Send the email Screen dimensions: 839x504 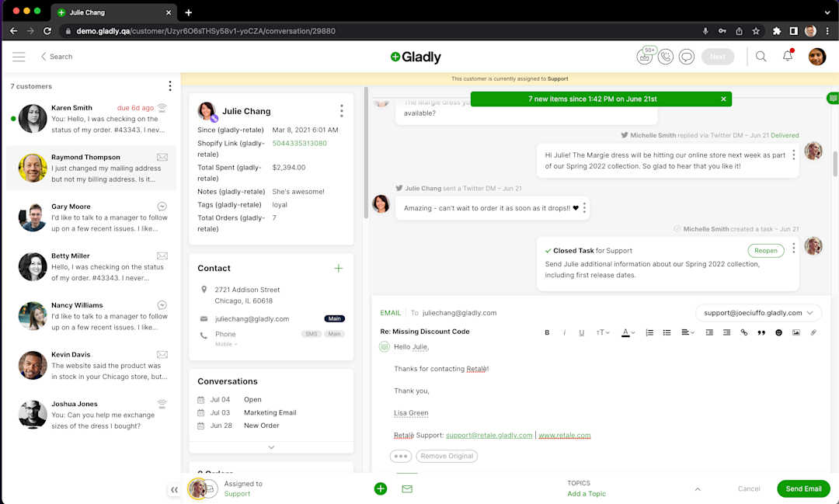[x=803, y=489]
